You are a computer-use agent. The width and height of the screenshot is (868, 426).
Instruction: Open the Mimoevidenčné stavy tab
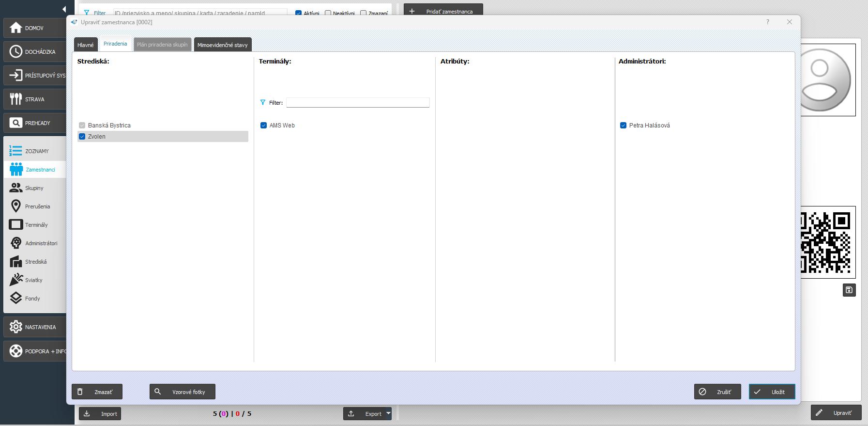[222, 45]
